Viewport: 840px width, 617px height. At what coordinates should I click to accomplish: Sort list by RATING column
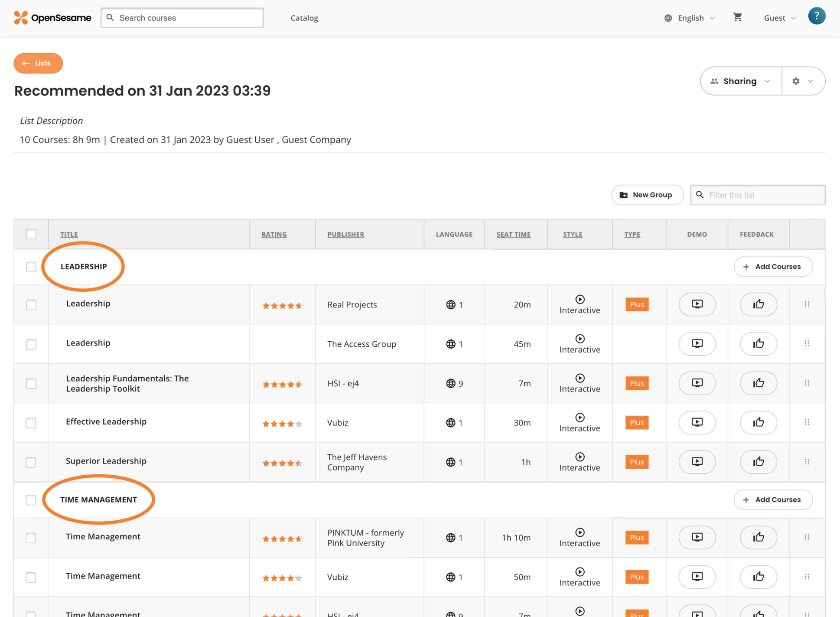[x=274, y=234]
